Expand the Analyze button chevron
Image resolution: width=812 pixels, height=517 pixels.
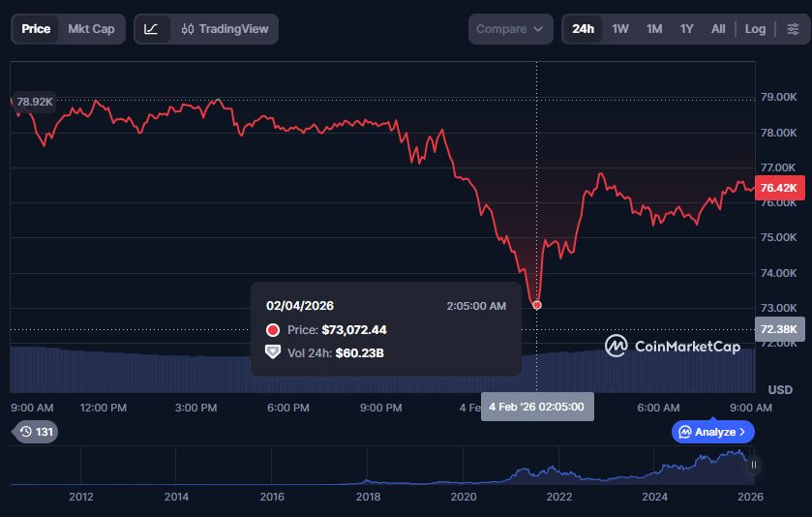tap(742, 432)
